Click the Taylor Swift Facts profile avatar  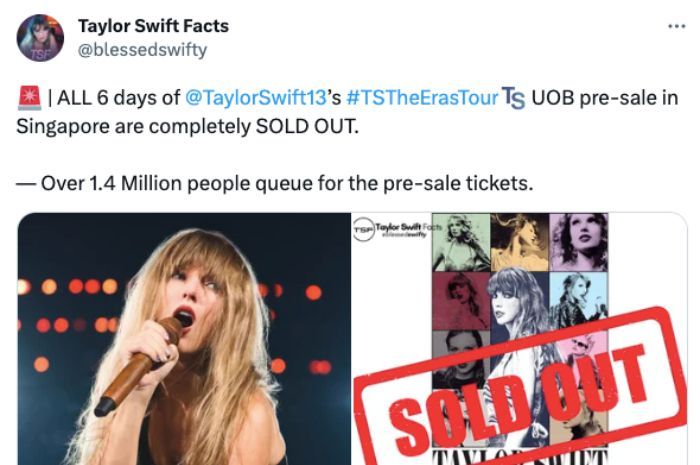point(40,38)
